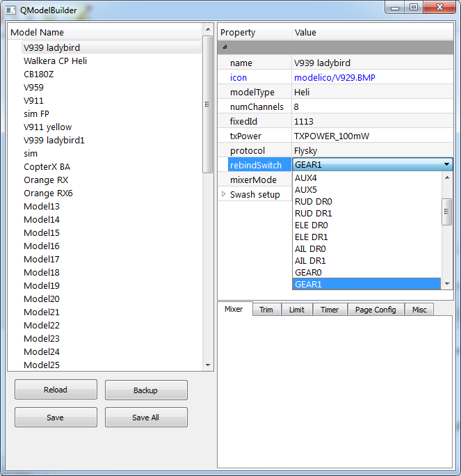The width and height of the screenshot is (461, 476).
Task: Click the model list scrollbar thumb
Action: (x=208, y=104)
